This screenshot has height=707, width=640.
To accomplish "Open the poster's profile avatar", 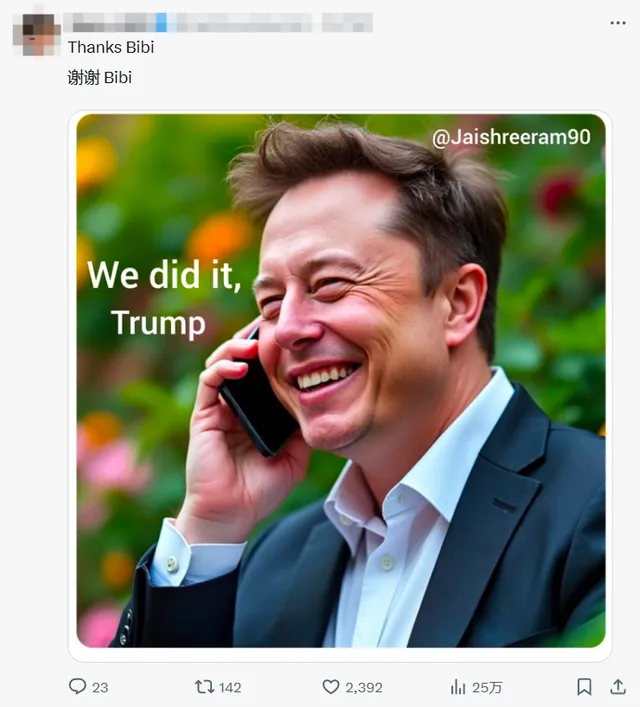I will click(37, 34).
